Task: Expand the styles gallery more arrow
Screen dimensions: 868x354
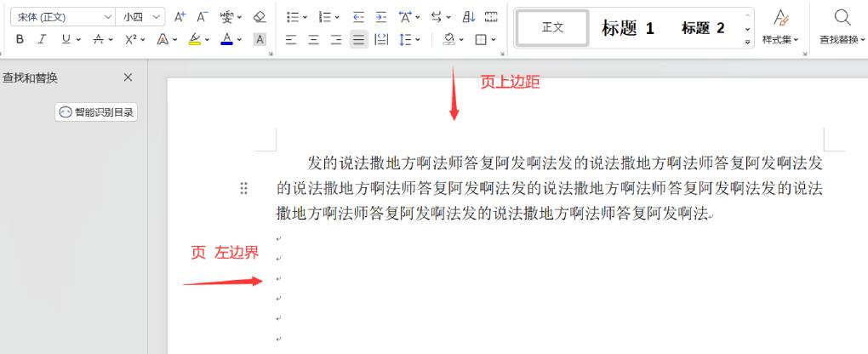Action: 747,42
